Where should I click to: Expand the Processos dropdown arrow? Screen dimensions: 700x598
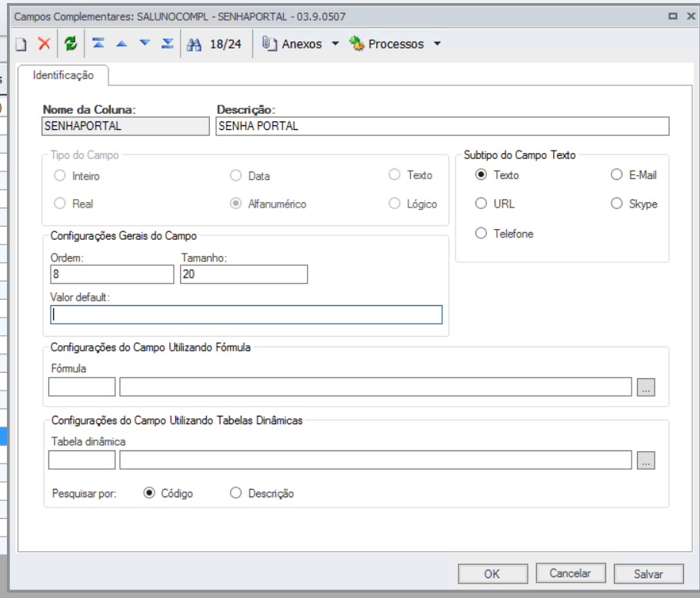pos(438,44)
